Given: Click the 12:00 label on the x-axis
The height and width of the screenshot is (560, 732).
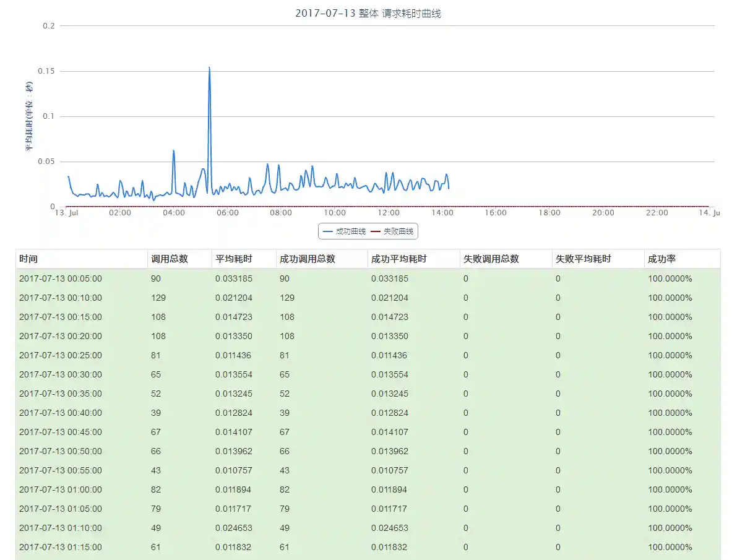Looking at the screenshot, I should pos(389,213).
